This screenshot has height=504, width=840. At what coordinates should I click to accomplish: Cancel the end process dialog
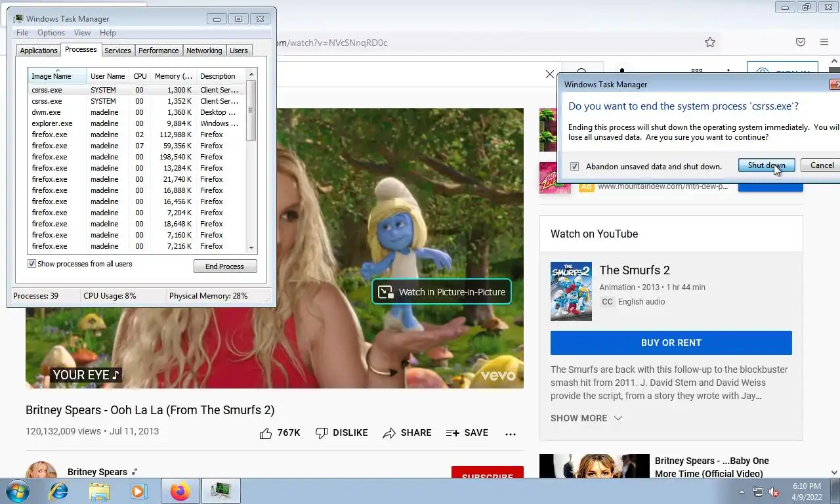coord(821,165)
